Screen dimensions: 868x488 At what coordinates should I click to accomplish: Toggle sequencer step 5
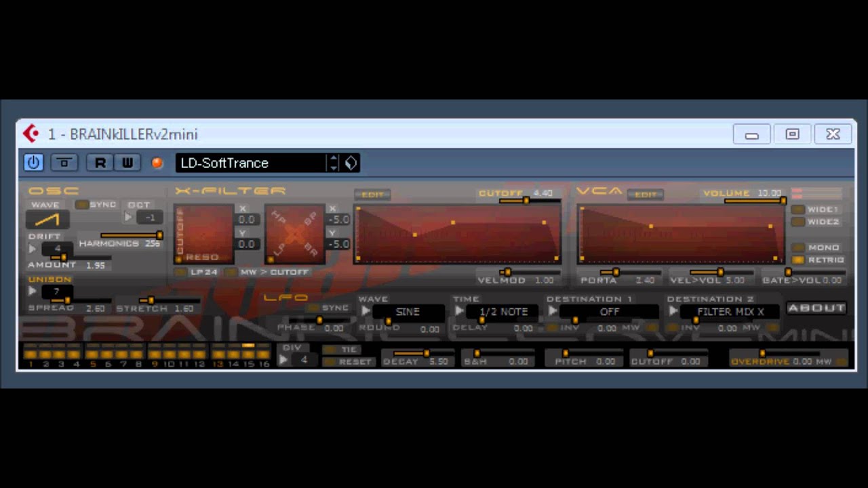93,354
